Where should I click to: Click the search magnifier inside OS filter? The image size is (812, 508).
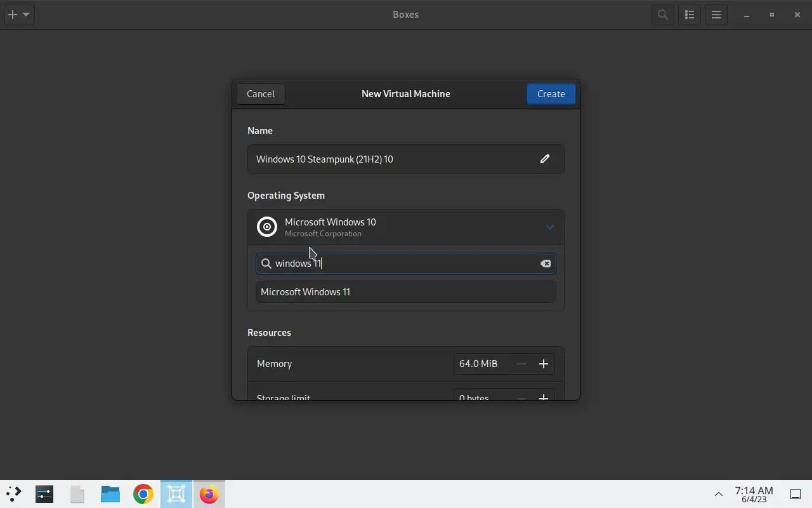click(266, 264)
